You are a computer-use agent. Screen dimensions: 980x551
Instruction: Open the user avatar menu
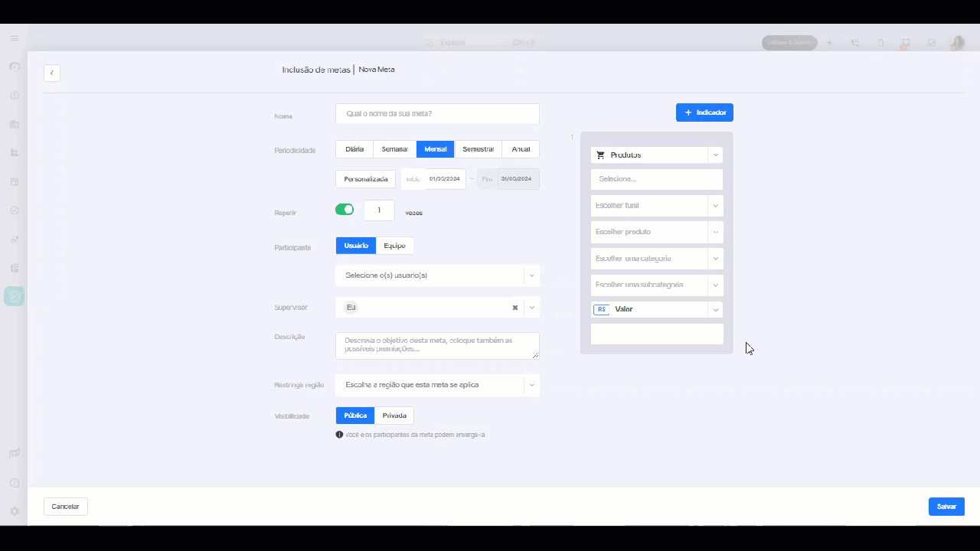[957, 43]
